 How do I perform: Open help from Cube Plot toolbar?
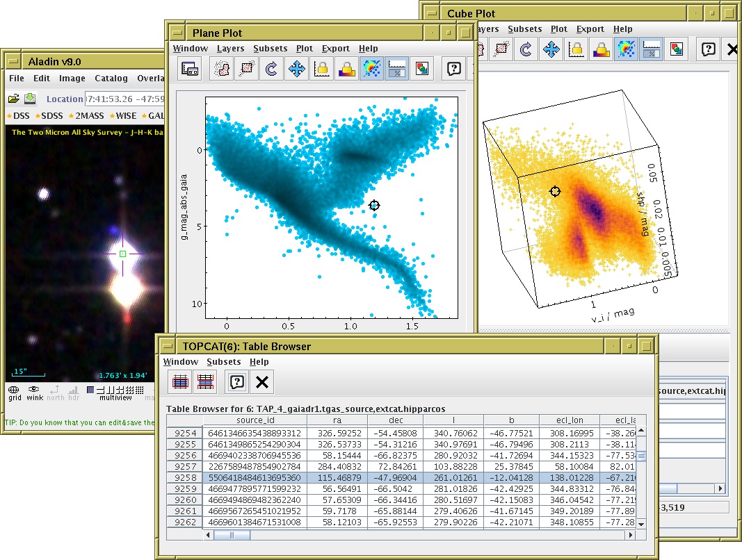click(x=708, y=49)
